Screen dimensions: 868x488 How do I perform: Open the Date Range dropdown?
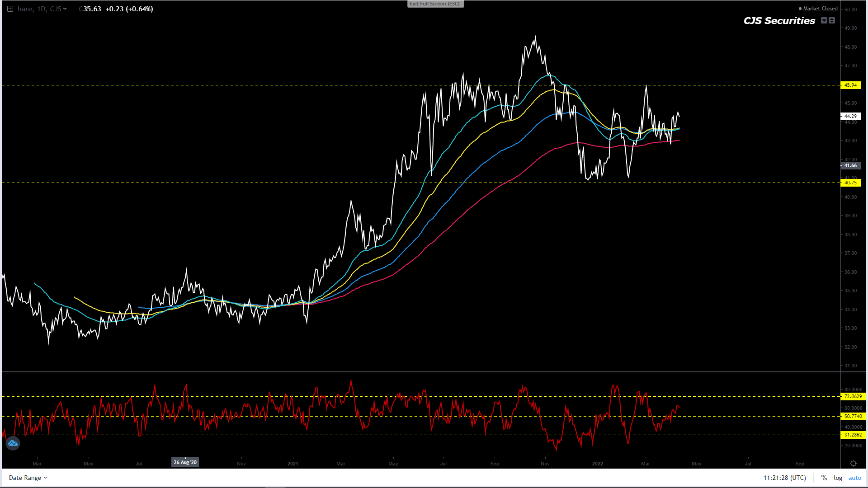click(28, 478)
